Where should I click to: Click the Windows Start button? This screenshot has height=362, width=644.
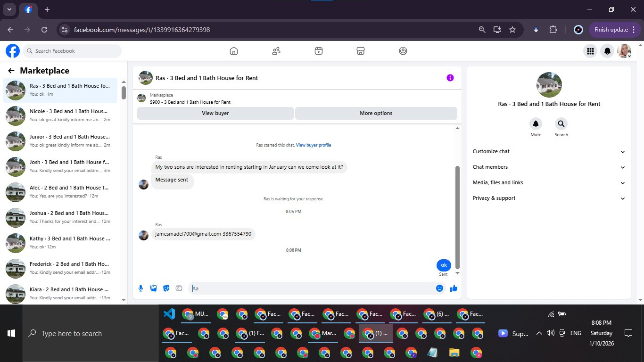point(11,333)
